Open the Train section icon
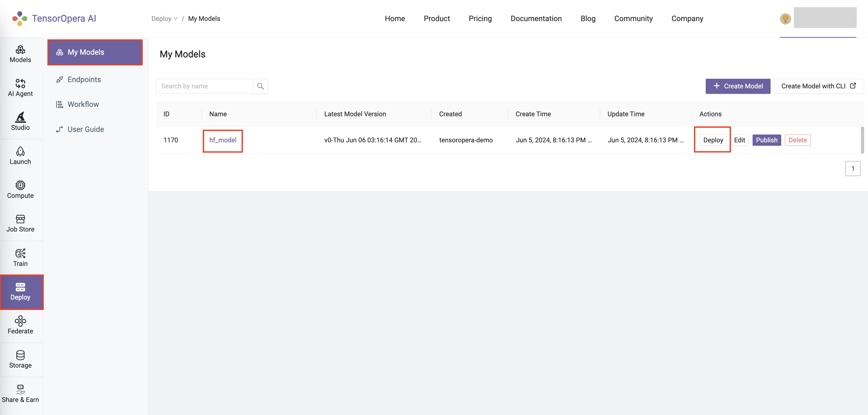The height and width of the screenshot is (415, 868). click(20, 258)
